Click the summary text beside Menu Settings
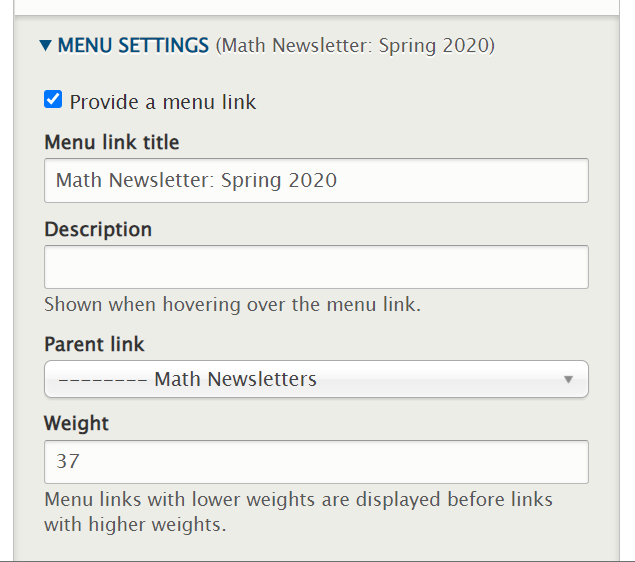The image size is (635, 562). click(355, 45)
